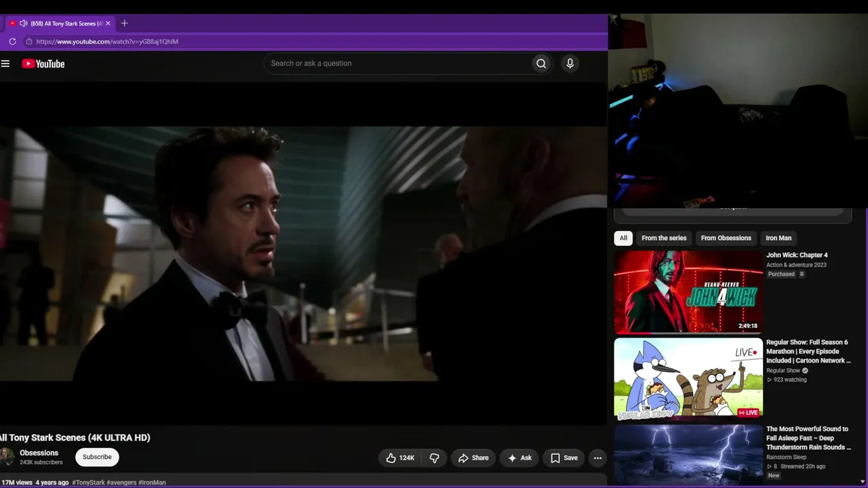This screenshot has height=488, width=868.
Task: Click the 17M views text
Action: 16,483
